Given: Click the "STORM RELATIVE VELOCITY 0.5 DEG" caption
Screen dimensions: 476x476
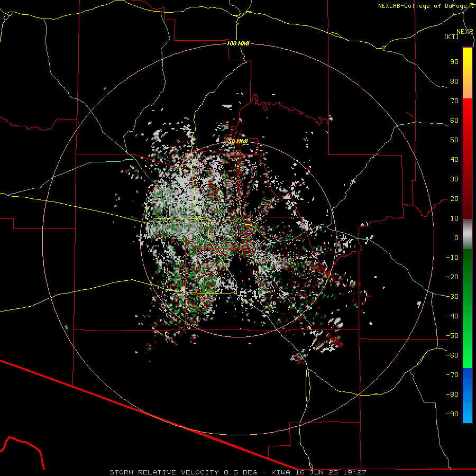Looking at the screenshot, I should [183, 472].
